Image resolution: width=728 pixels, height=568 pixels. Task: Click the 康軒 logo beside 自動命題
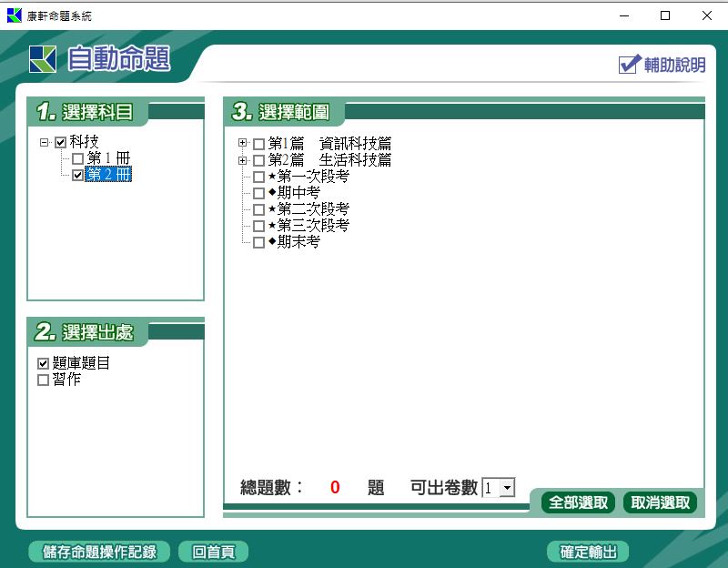(42, 59)
